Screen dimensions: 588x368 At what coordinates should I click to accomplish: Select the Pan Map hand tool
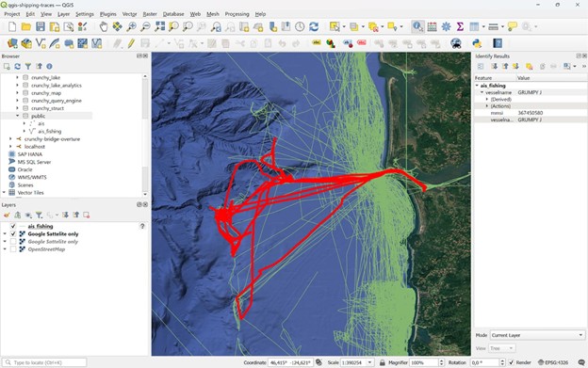[x=103, y=26]
